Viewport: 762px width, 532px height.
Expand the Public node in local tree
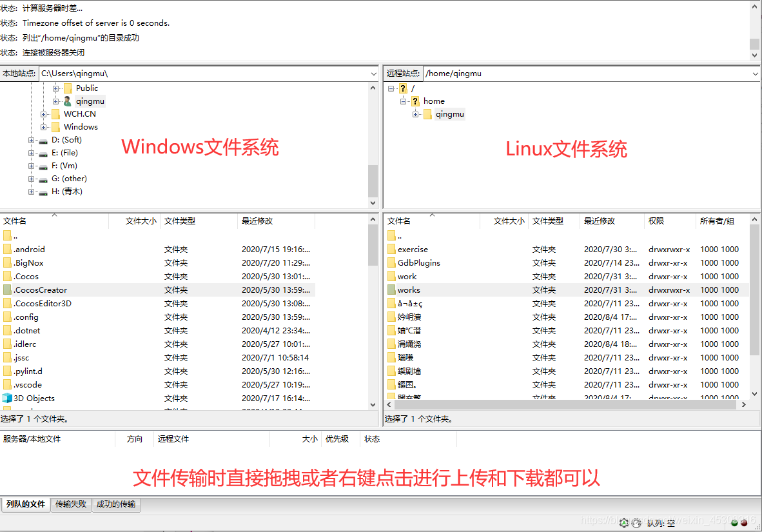pyautogui.click(x=55, y=88)
